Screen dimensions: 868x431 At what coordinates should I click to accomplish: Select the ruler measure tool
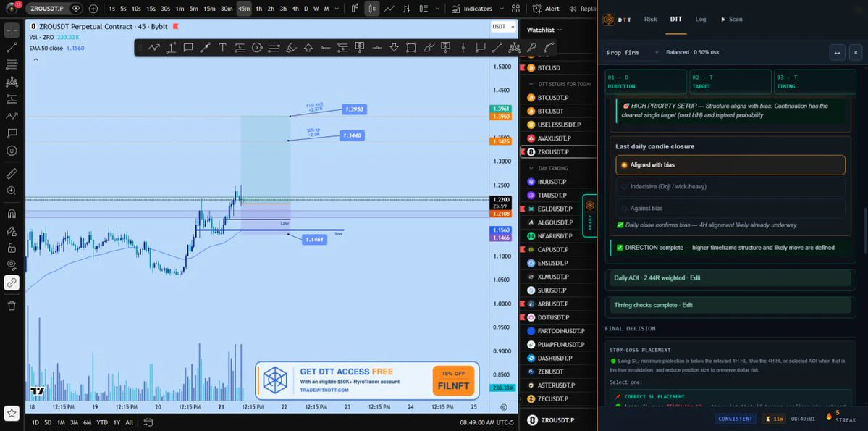(12, 174)
